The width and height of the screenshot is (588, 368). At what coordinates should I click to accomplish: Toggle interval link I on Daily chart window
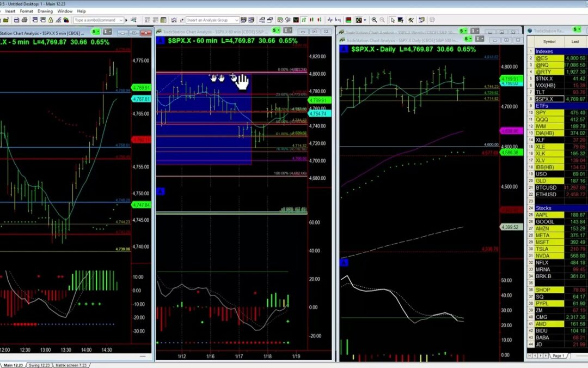coord(479,39)
